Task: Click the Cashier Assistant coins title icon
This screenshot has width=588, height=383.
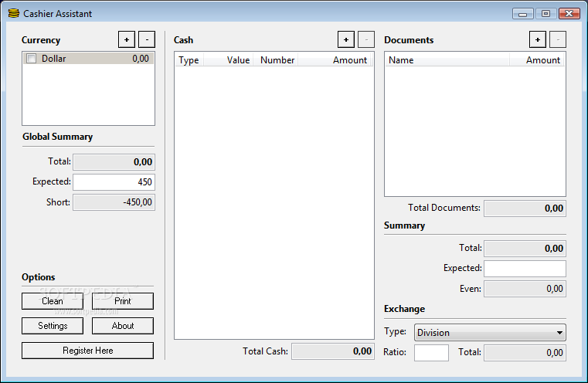Action: click(x=13, y=13)
